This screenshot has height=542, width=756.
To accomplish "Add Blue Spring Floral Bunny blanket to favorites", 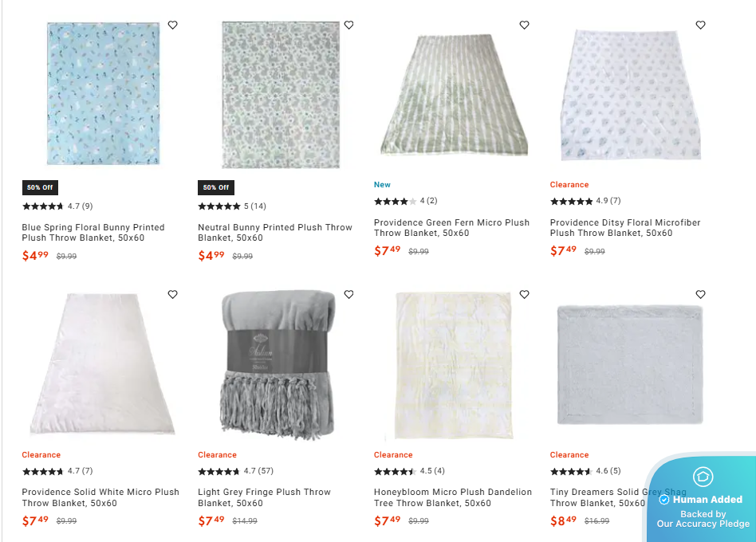I will 172,25.
